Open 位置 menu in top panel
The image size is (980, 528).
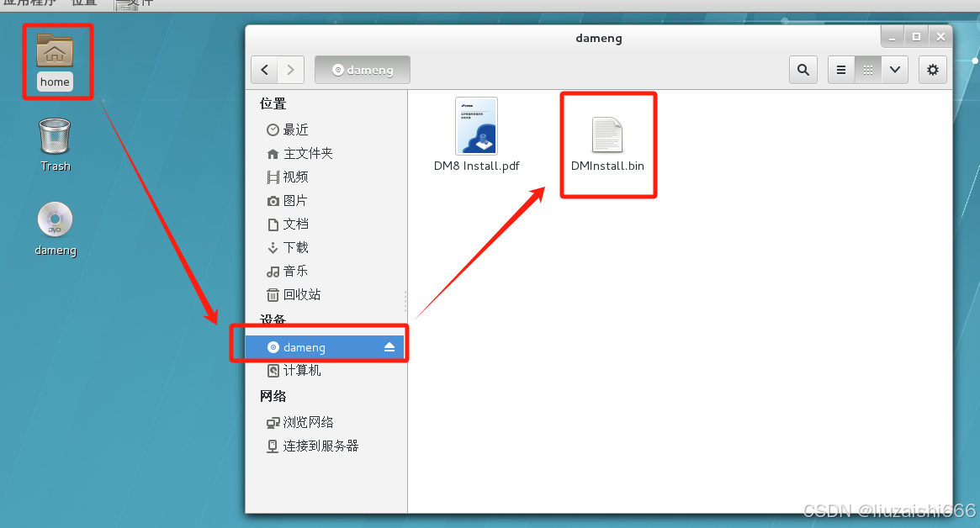(84, 3)
